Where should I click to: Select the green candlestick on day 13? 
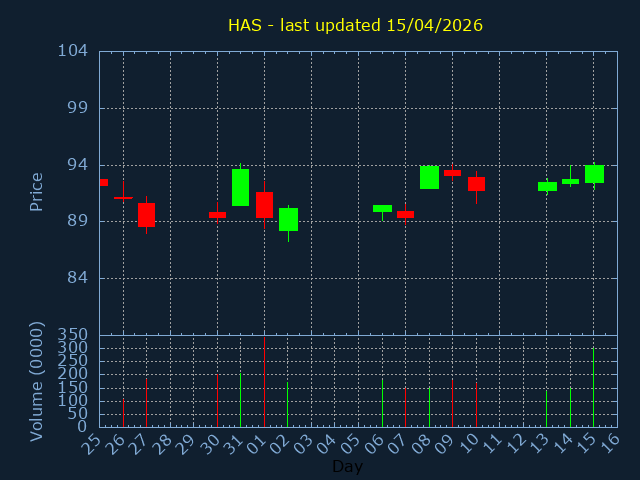(x=547, y=186)
